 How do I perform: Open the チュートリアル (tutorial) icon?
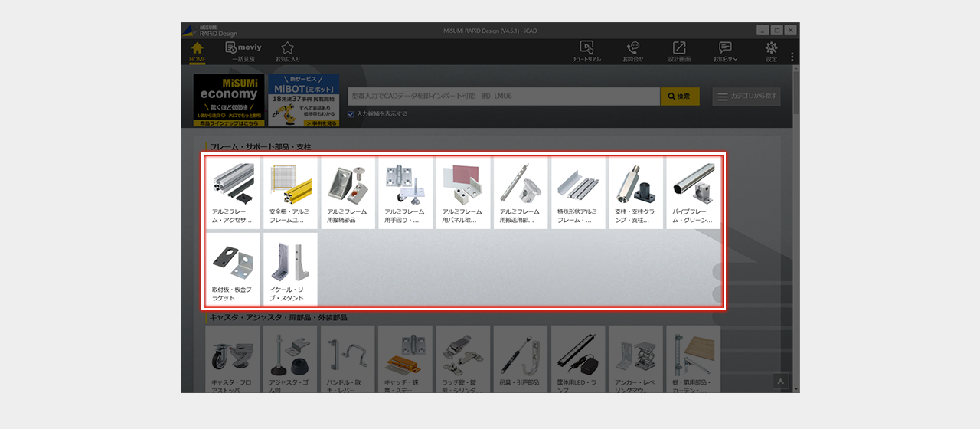tap(586, 51)
